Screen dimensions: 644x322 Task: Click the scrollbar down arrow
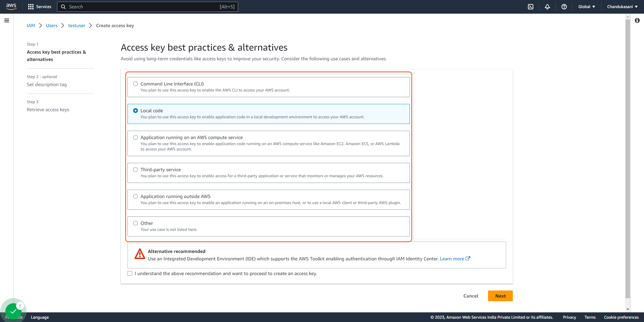click(x=628, y=310)
